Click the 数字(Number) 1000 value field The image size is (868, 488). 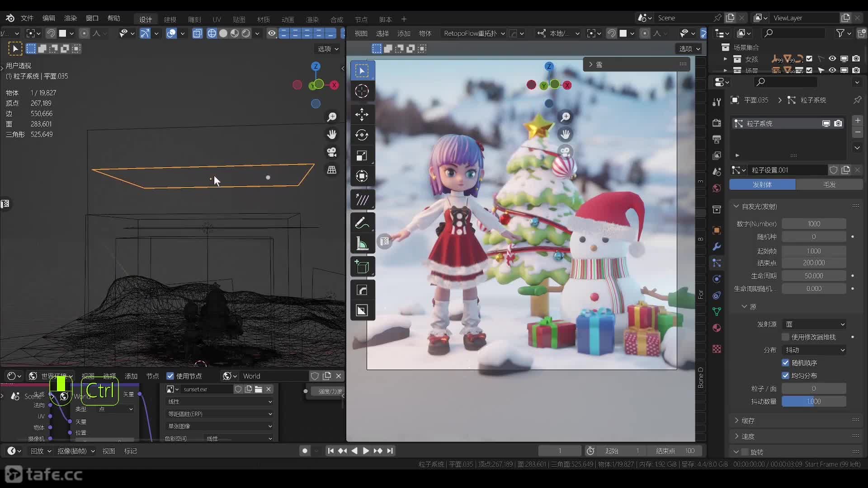coord(814,224)
